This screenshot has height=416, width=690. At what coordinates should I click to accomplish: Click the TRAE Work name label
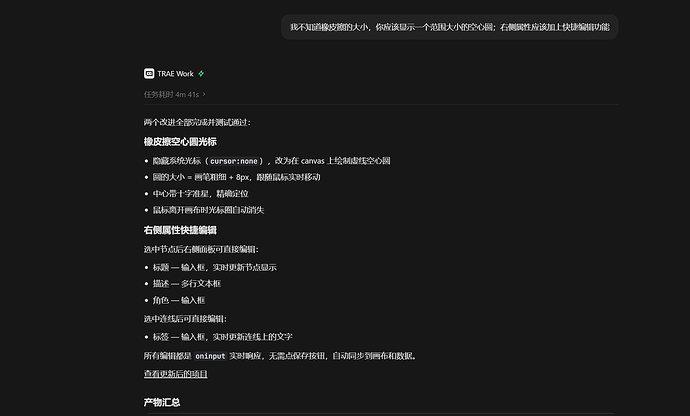tap(176, 74)
